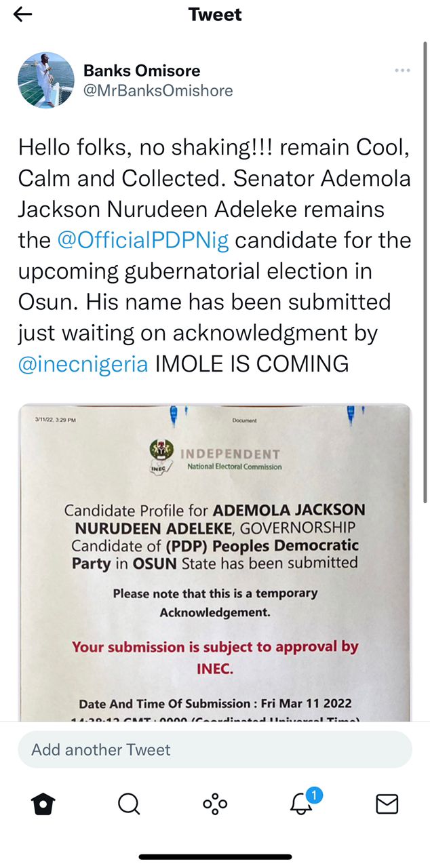Tap the IMOLE IS COMING tweet text
Screen dimensions: 430x868
(252, 364)
